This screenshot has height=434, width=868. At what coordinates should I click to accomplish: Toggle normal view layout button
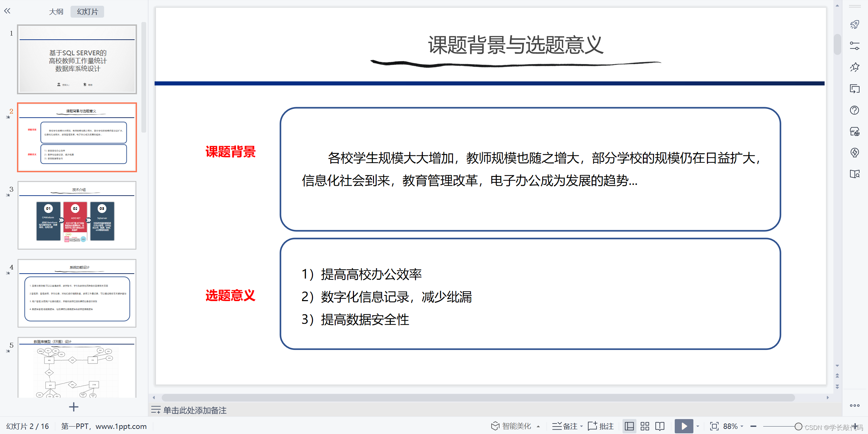pos(629,426)
